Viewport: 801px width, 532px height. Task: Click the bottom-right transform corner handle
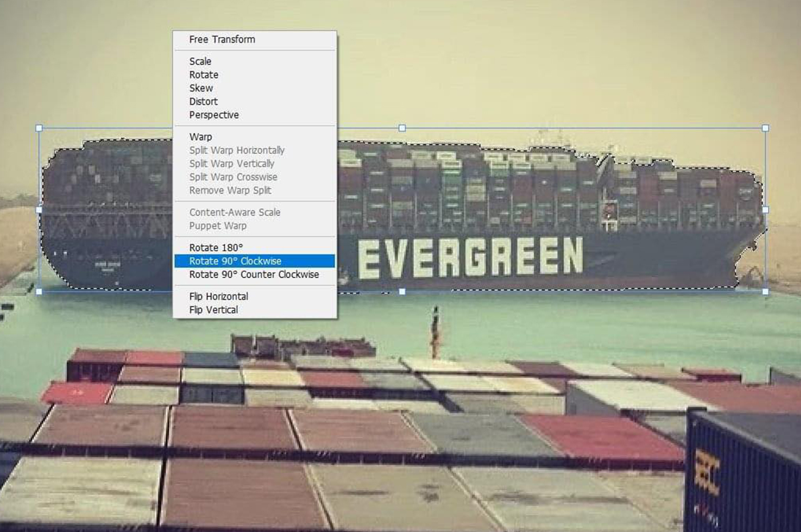766,292
